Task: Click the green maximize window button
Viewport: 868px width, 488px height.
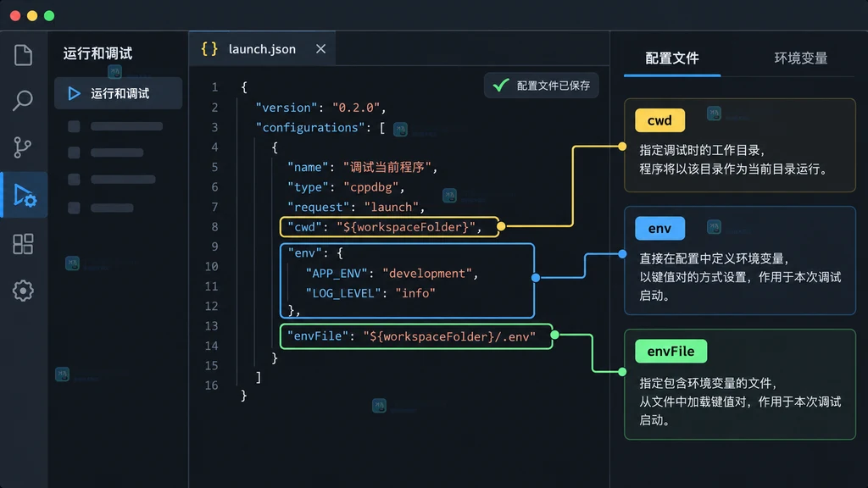Action: pyautogui.click(x=49, y=15)
